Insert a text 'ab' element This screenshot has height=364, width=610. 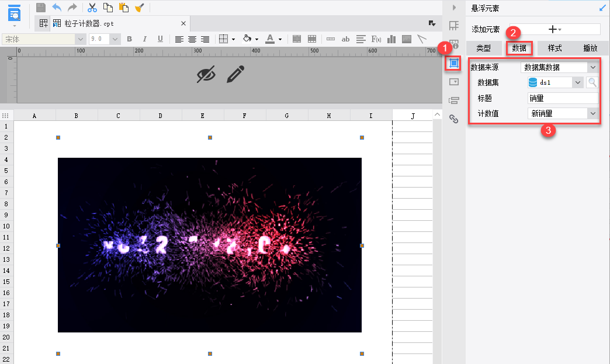point(345,39)
